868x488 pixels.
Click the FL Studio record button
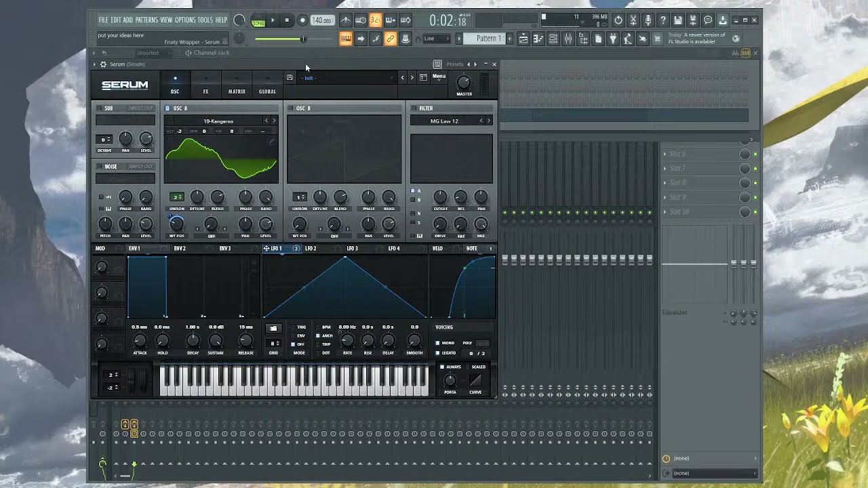coord(302,20)
